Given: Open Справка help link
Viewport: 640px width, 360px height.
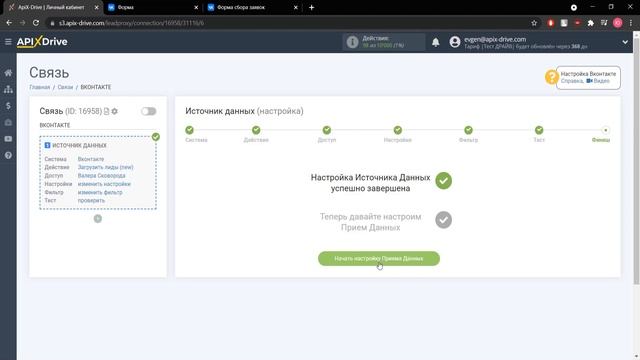Looking at the screenshot, I should point(572,81).
